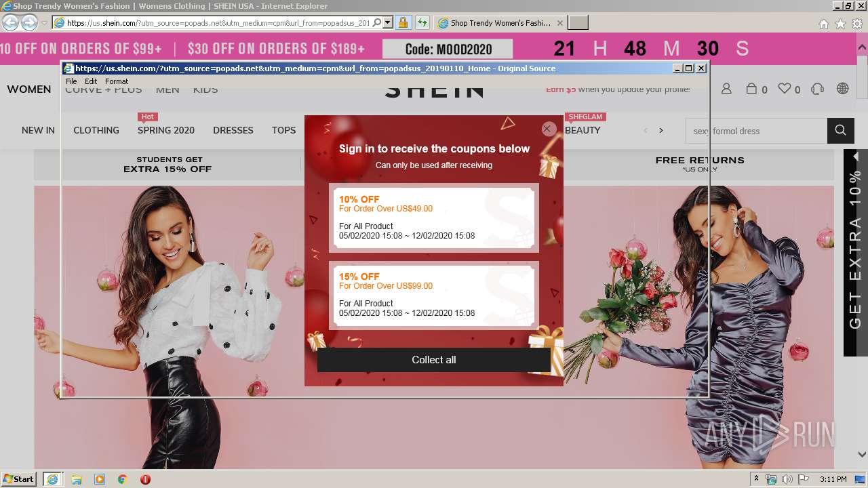
Task: Select the 10% OFF coupon card
Action: pos(434,218)
